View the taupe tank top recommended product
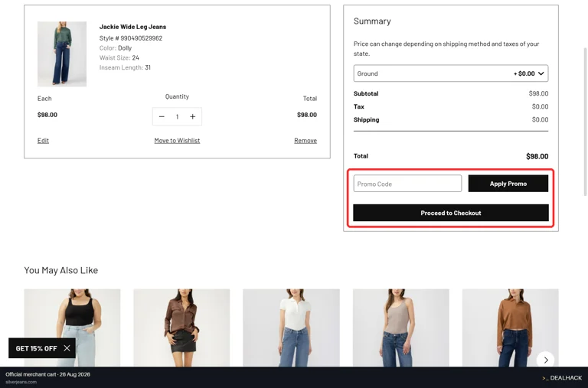Screen dimensions: 588x388 tap(401, 328)
